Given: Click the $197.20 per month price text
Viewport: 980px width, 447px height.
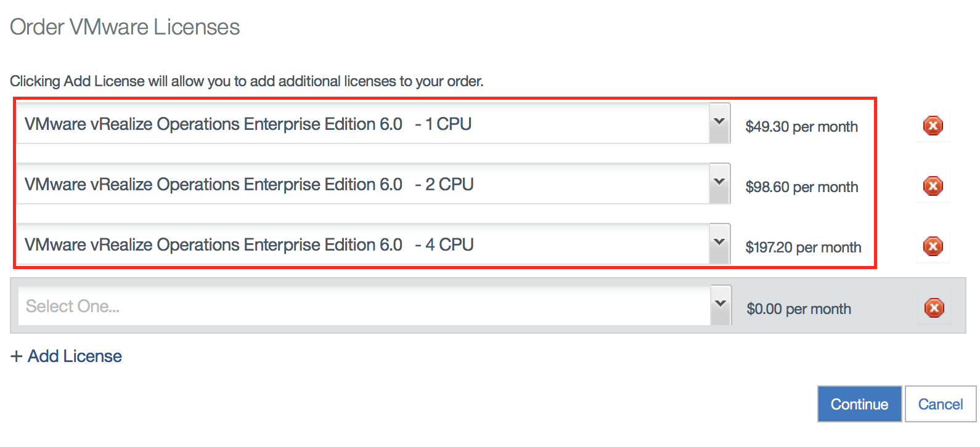Looking at the screenshot, I should pos(803,248).
